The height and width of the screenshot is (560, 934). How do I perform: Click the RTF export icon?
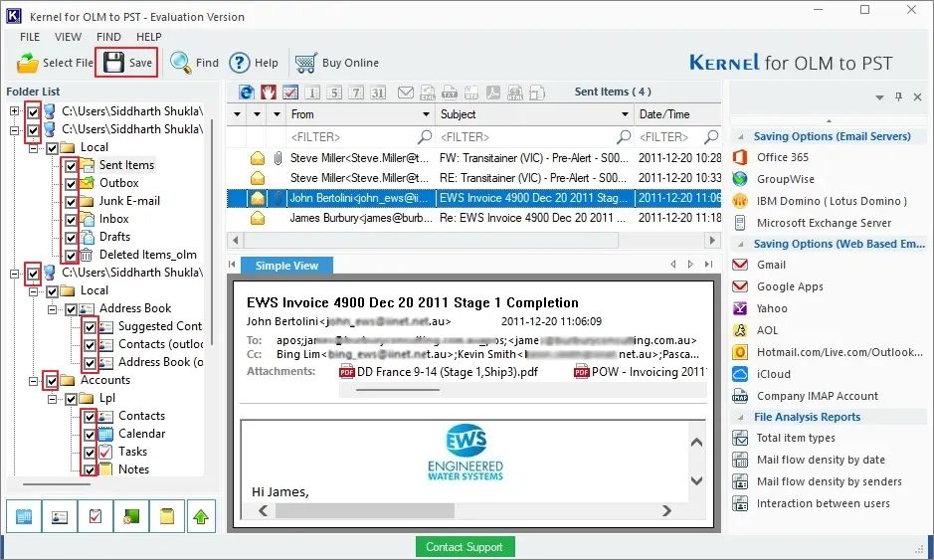pyautogui.click(x=471, y=93)
